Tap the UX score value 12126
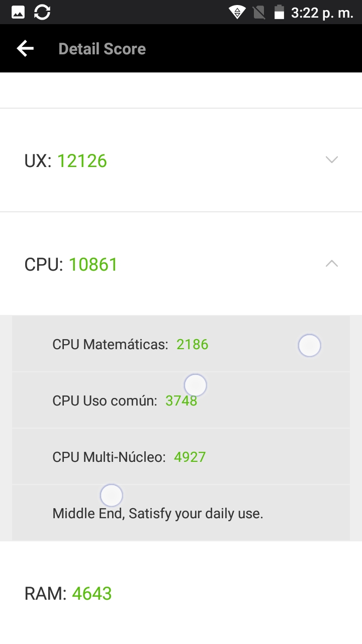The width and height of the screenshot is (362, 644). (x=82, y=161)
